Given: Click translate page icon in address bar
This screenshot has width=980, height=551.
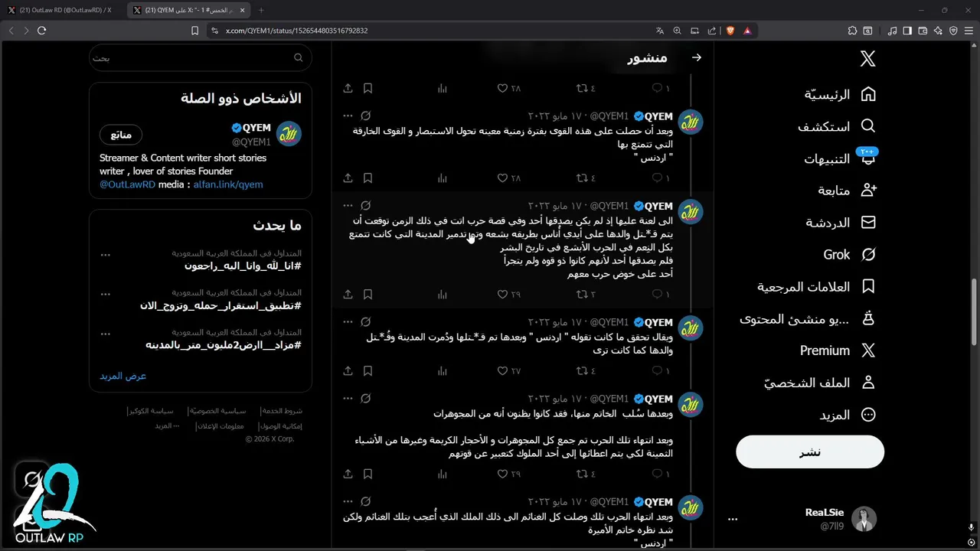Looking at the screenshot, I should coord(660,31).
